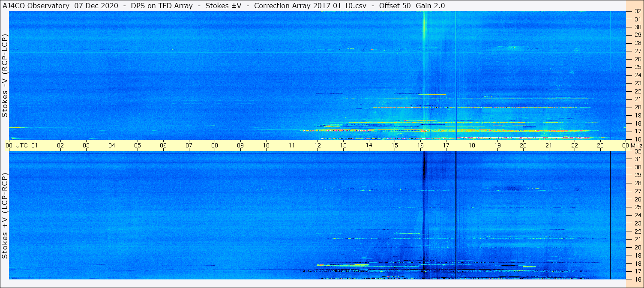Select the 23 hour marker on the time axis
The height and width of the screenshot is (288, 644).
[x=600, y=145]
